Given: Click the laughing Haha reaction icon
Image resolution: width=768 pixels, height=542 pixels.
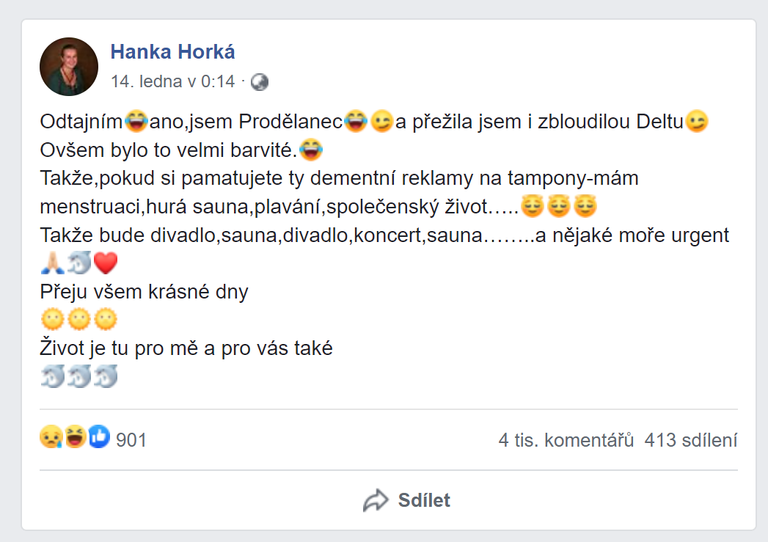Looking at the screenshot, I should point(75,438).
